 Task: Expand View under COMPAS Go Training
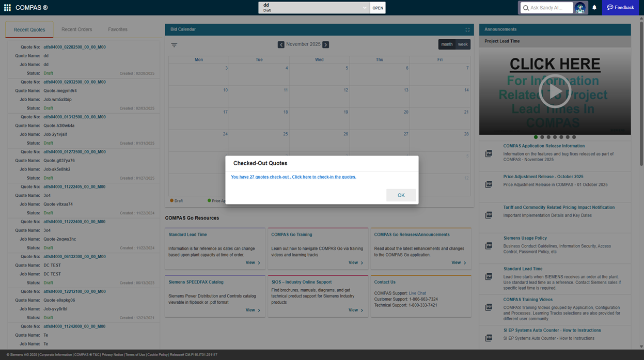pos(355,263)
